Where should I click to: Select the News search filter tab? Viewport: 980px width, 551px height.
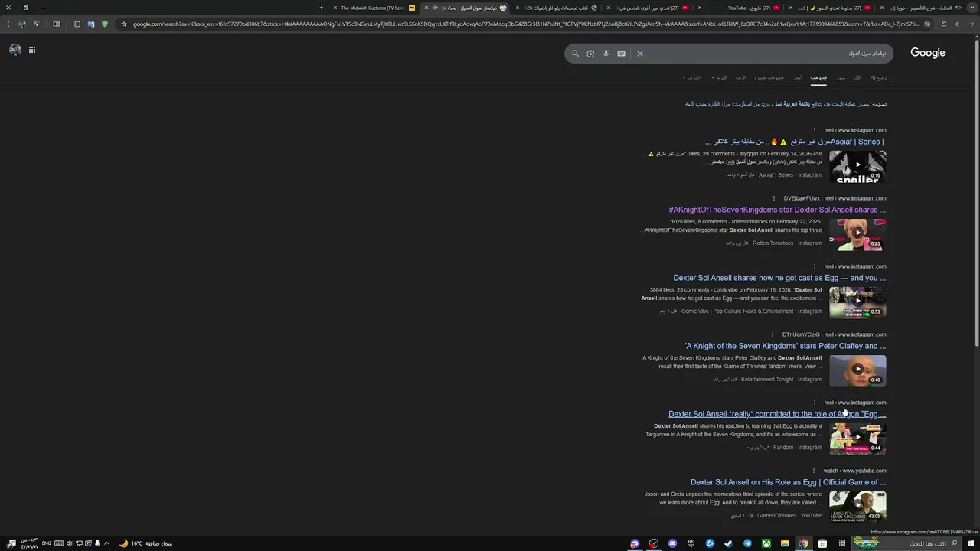(797, 77)
